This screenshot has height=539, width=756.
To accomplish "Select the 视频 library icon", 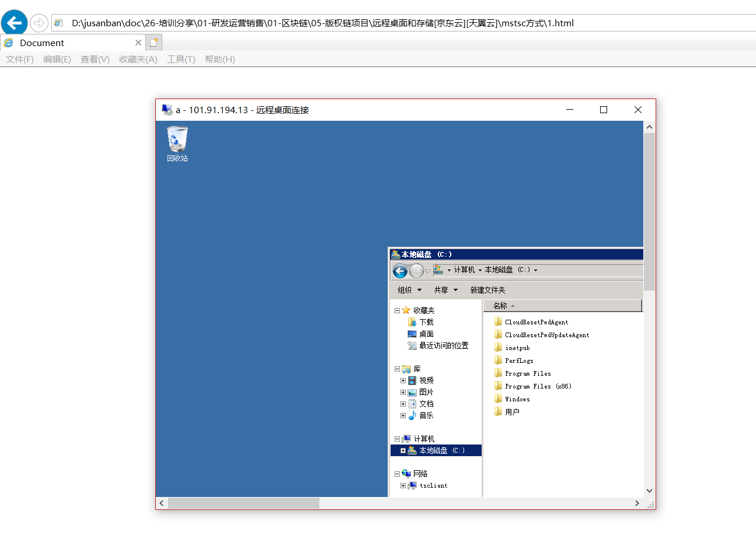I will click(412, 380).
